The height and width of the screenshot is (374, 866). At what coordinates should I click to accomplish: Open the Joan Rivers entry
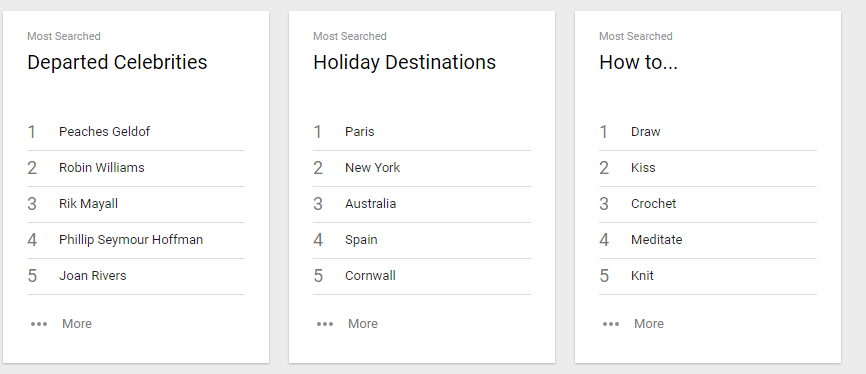click(x=136, y=276)
